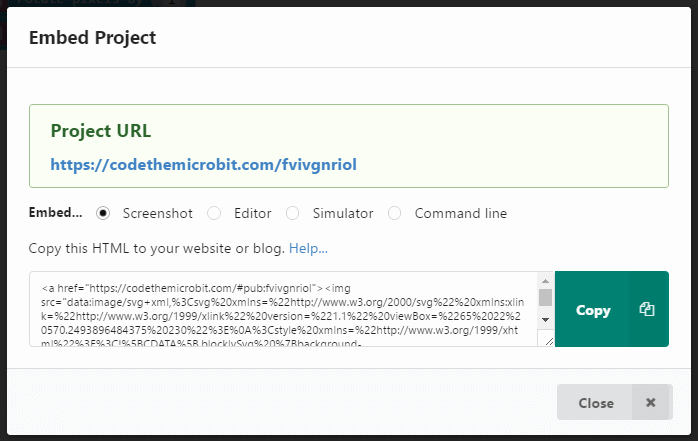Click the textarea scrollbar down arrow
The width and height of the screenshot is (698, 441).
pos(545,318)
